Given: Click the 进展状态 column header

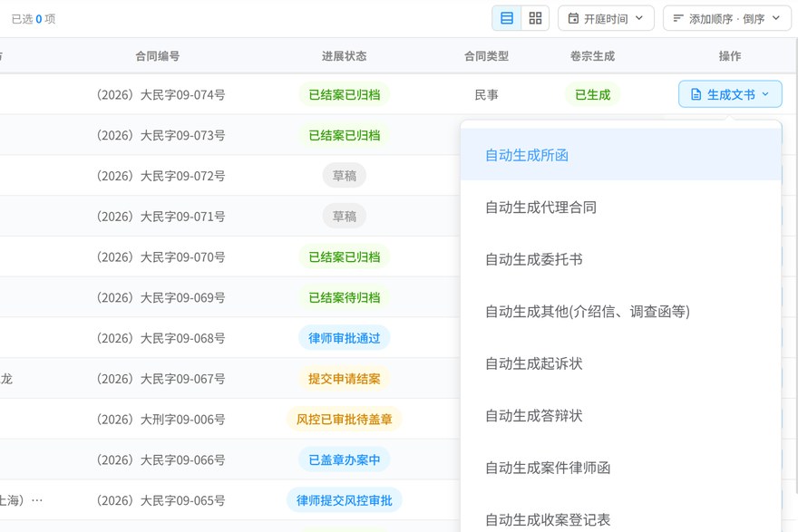Looking at the screenshot, I should coord(344,56).
